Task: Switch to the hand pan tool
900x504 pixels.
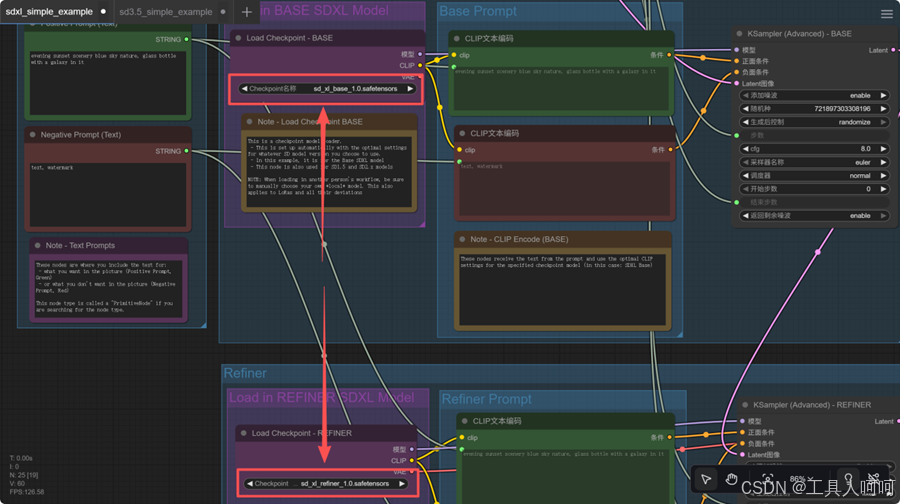Action: (x=731, y=479)
